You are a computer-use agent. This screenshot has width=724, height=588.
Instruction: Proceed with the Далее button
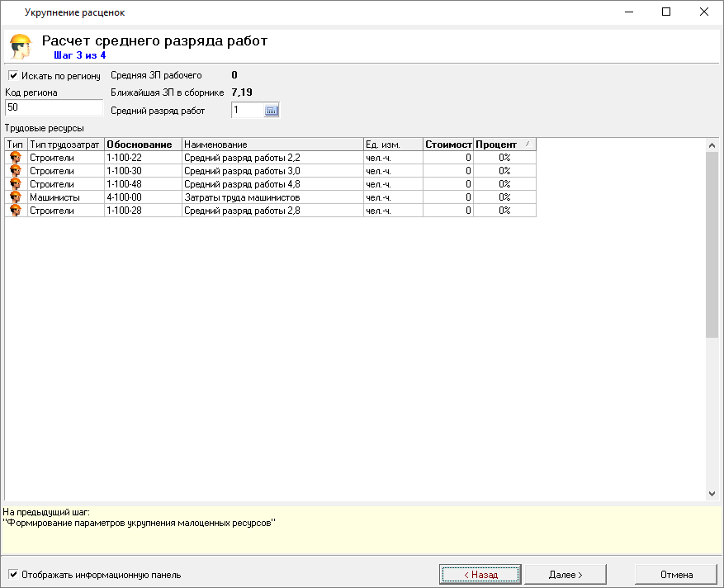565,575
